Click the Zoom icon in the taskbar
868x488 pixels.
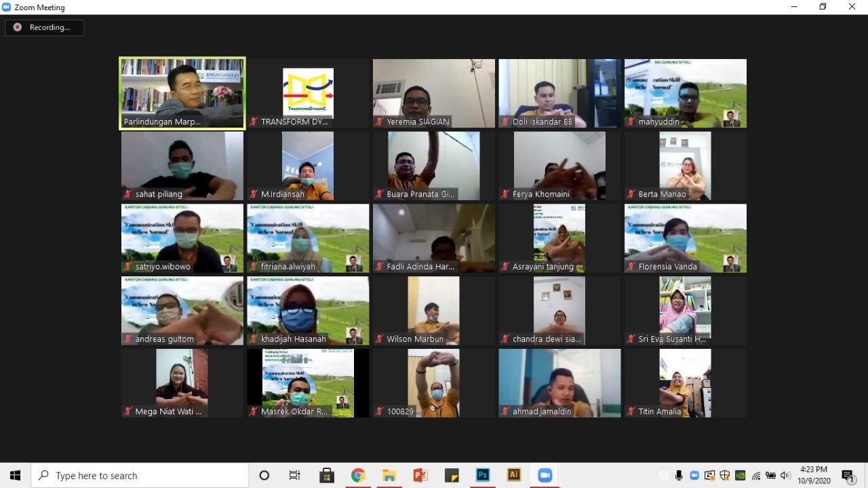[545, 475]
